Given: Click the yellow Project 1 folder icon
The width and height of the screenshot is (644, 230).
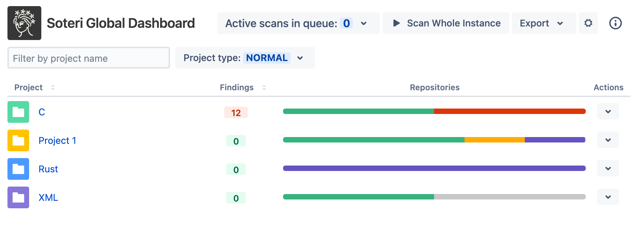Looking at the screenshot, I should pos(18,140).
